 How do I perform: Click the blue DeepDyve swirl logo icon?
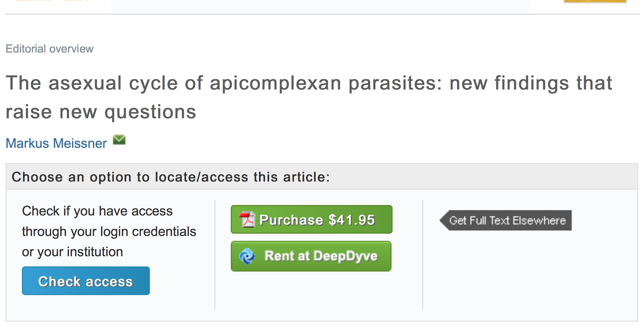point(247,256)
